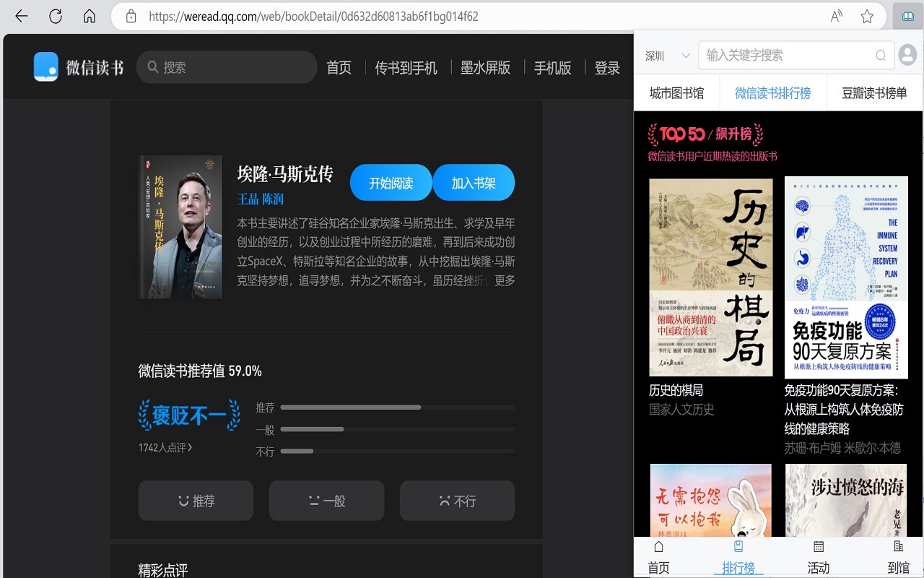Image resolution: width=924 pixels, height=578 pixels.
Task: Click author 苏珊·布卢姆 米歇尔·本德
Action: tap(842, 448)
